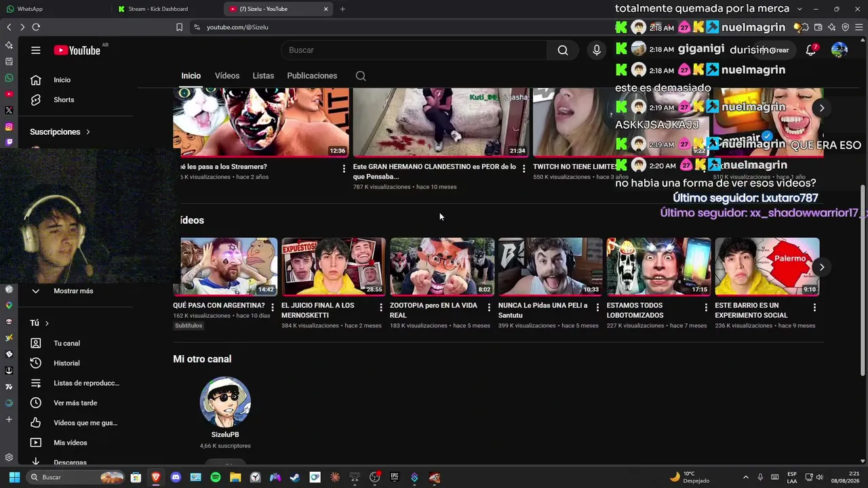Open Epic Games Launcher from the taskbar
Image resolution: width=868 pixels, height=488 pixels.
(x=395, y=477)
